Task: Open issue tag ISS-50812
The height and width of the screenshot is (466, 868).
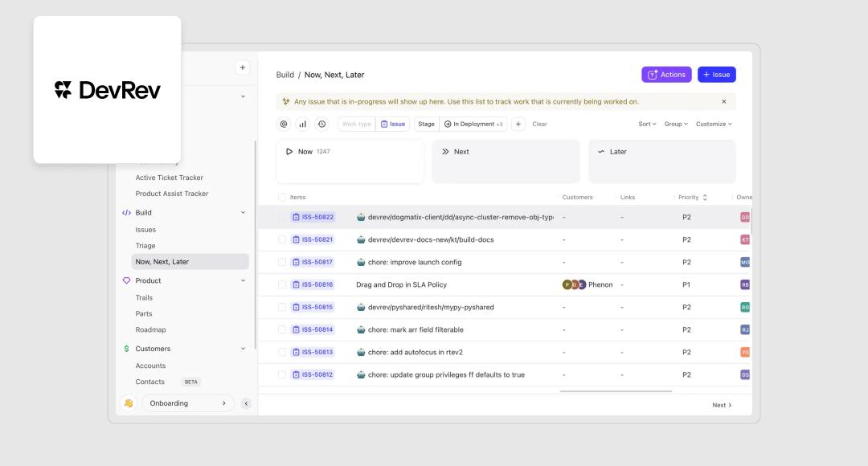Action: click(313, 374)
